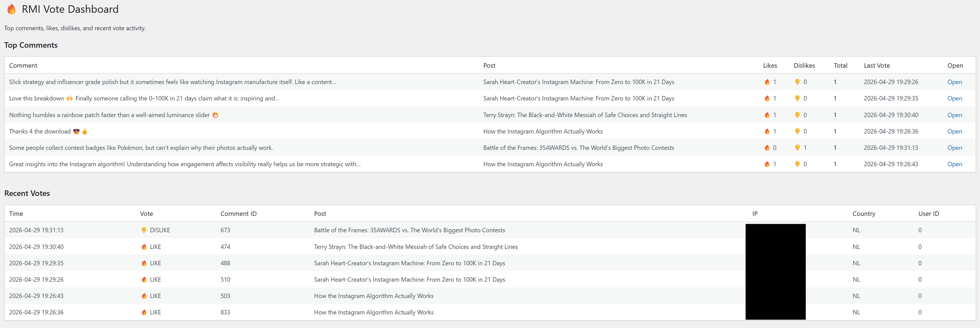This screenshot has height=328, width=980.
Task: Click the flame icon for comment ID 474 vote
Action: coord(144,247)
